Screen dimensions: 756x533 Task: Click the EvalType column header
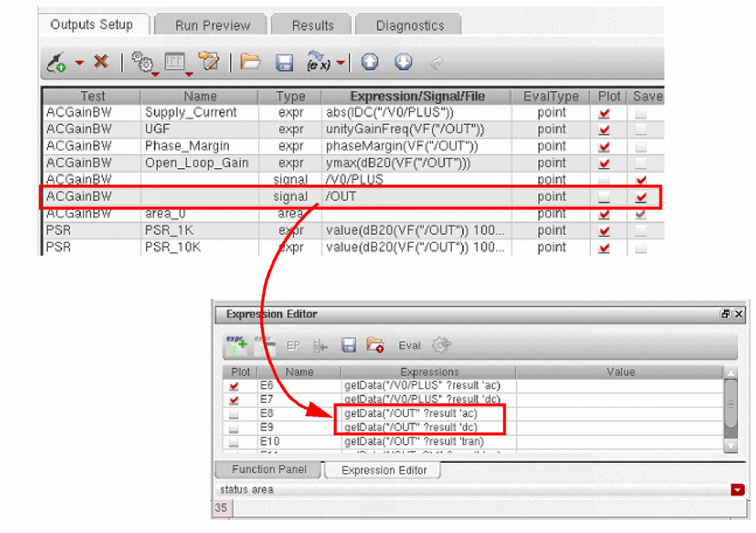tap(550, 96)
